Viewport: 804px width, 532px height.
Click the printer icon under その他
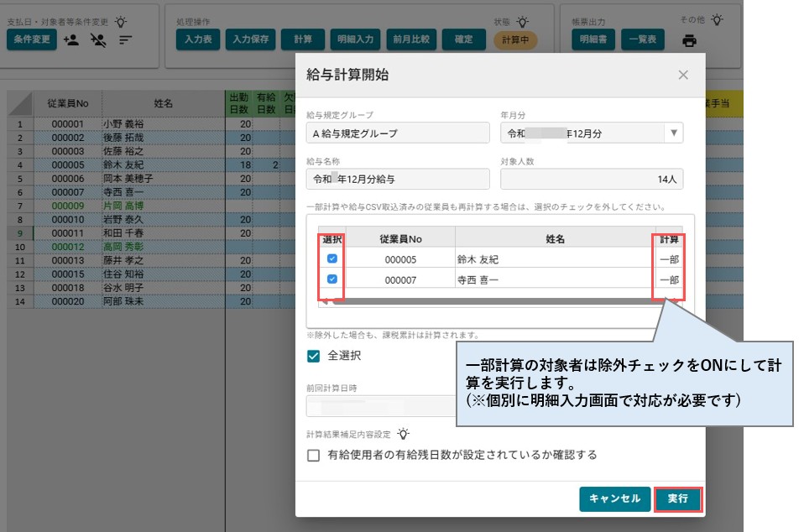[x=689, y=40]
